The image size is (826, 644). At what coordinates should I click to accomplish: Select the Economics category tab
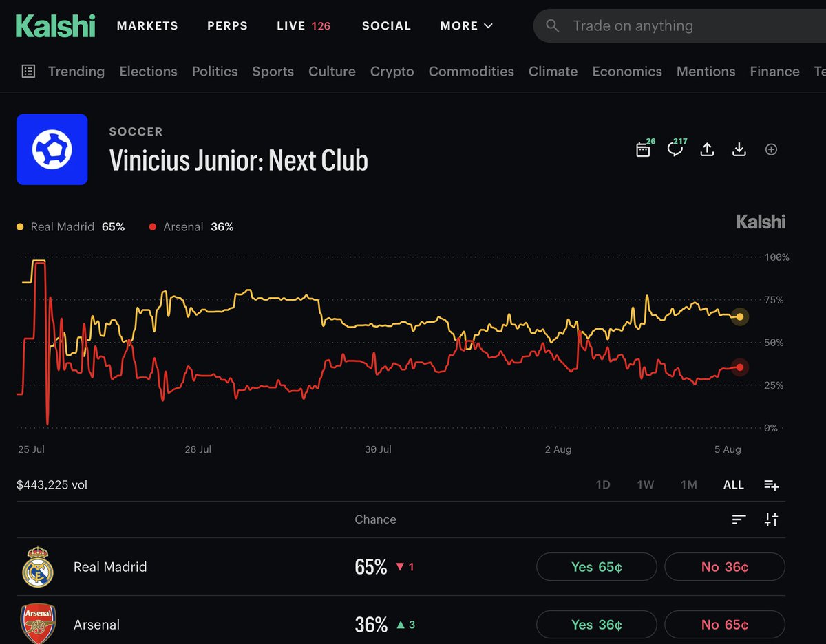click(627, 72)
